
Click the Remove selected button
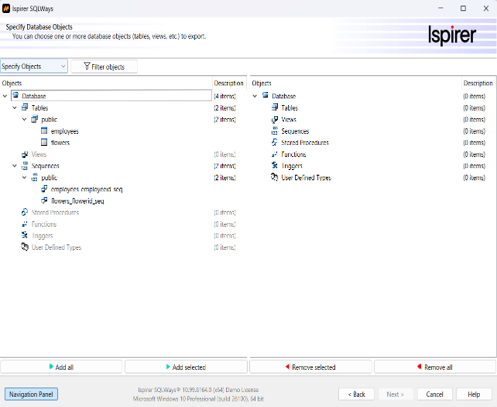311,367
